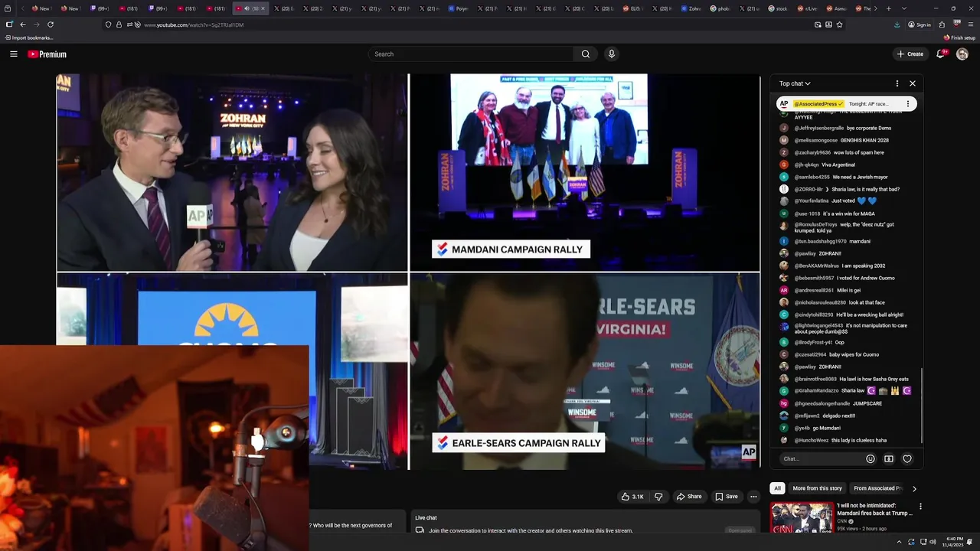Open pinned AssociatedPress message options
Image resolution: width=980 pixels, height=551 pixels.
908,104
